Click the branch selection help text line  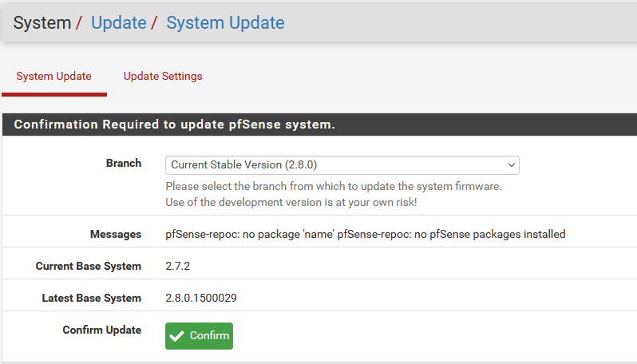334,187
